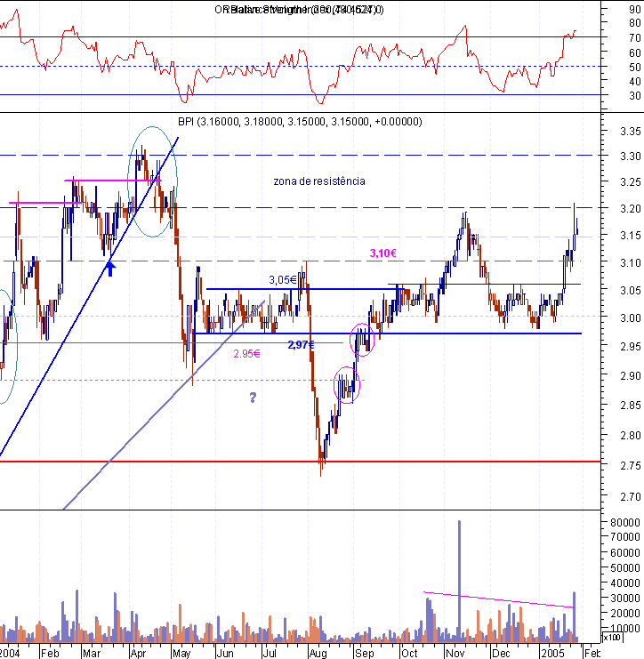Click the RSI axis value 80

[x=635, y=23]
